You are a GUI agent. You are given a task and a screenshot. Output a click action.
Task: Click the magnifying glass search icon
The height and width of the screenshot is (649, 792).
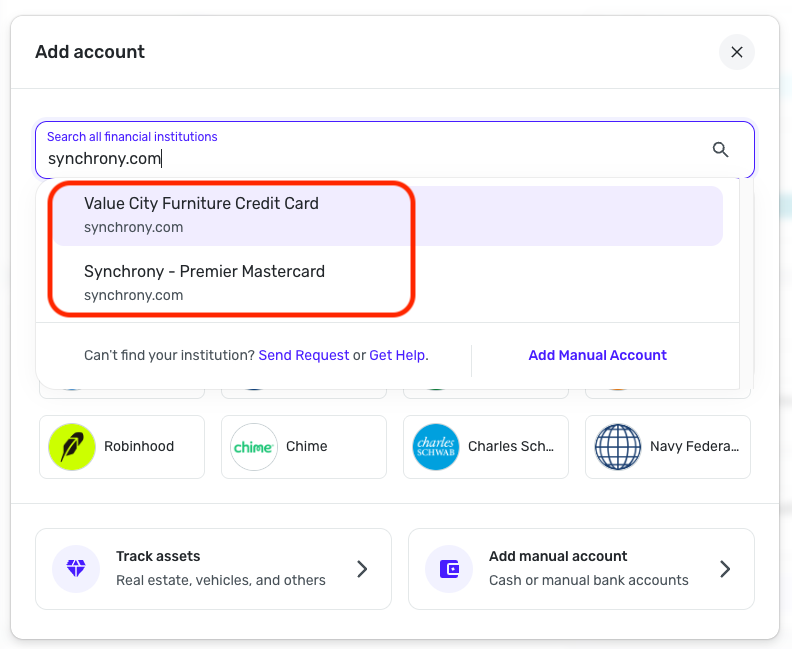(x=720, y=150)
